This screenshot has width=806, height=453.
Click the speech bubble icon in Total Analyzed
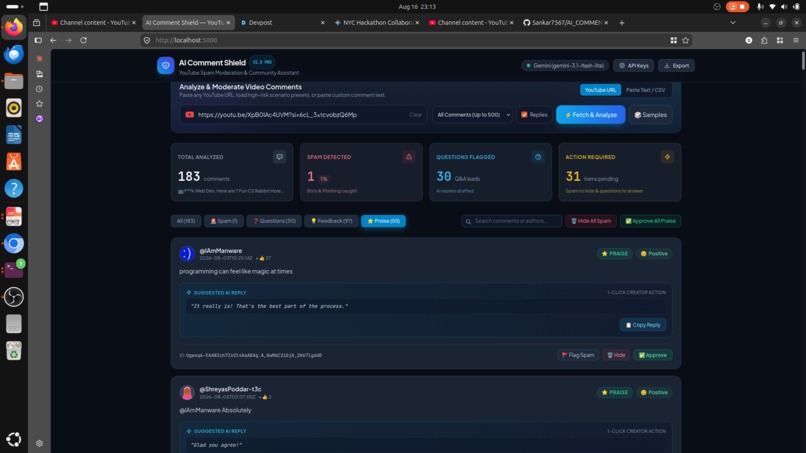coord(279,157)
